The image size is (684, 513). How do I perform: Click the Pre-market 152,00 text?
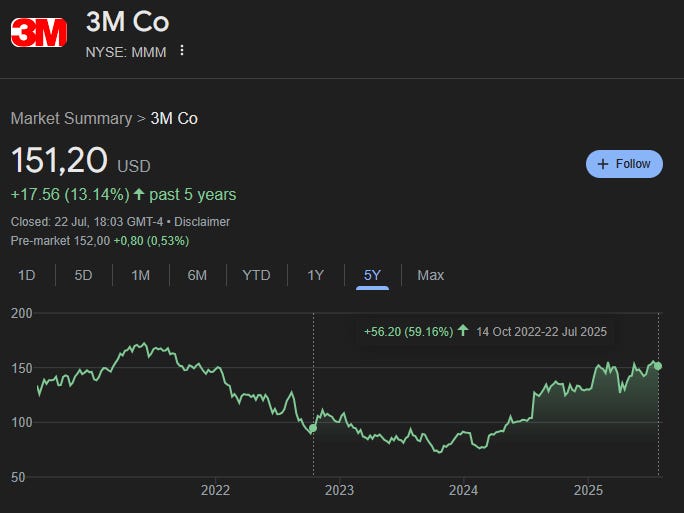(60, 241)
